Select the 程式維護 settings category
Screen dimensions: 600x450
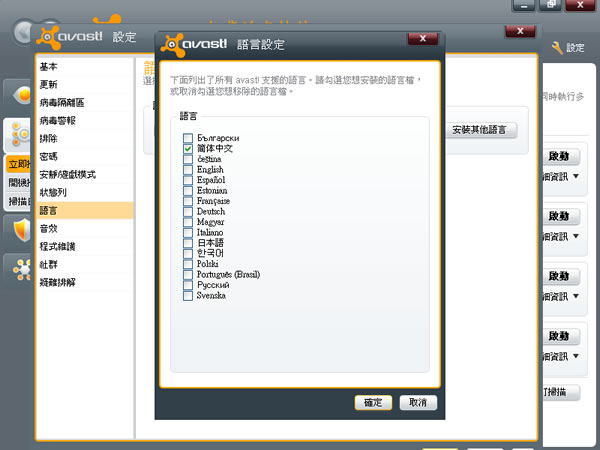click(85, 246)
